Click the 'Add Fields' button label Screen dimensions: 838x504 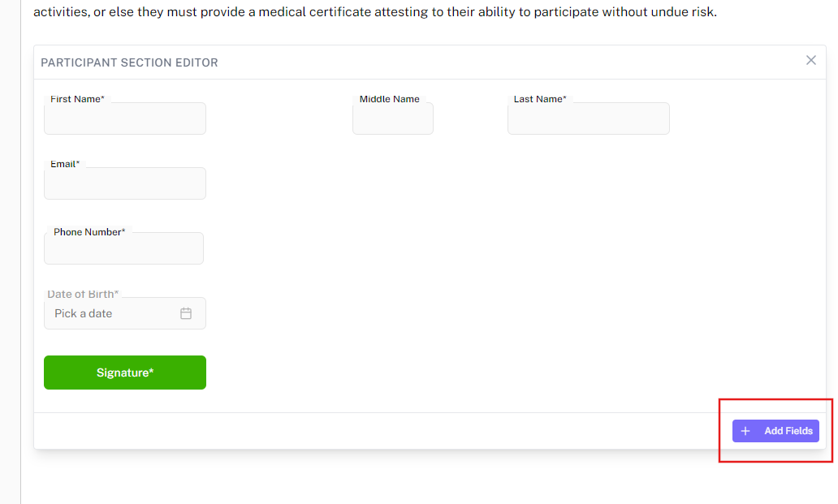(788, 431)
